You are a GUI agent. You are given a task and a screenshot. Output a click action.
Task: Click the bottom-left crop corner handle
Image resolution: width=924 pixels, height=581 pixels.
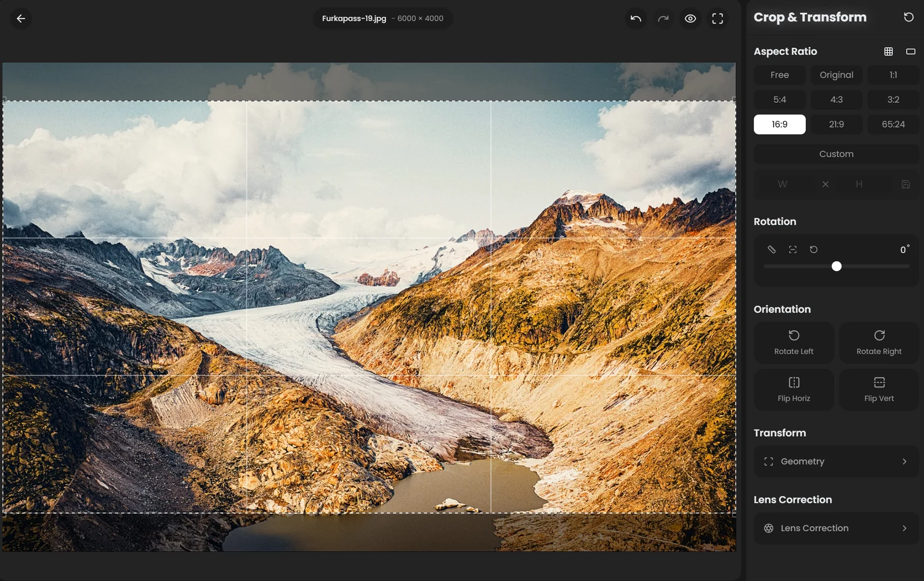click(4, 512)
